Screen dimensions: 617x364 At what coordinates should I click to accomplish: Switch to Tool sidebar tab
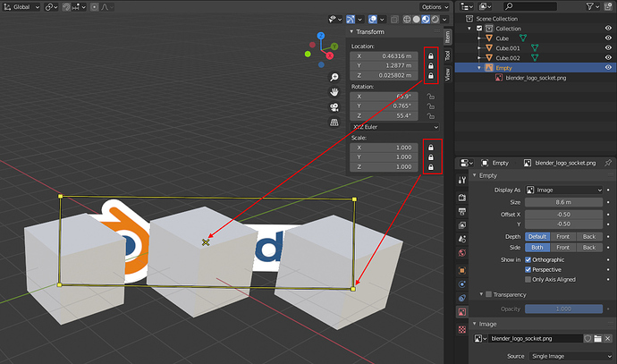[447, 55]
